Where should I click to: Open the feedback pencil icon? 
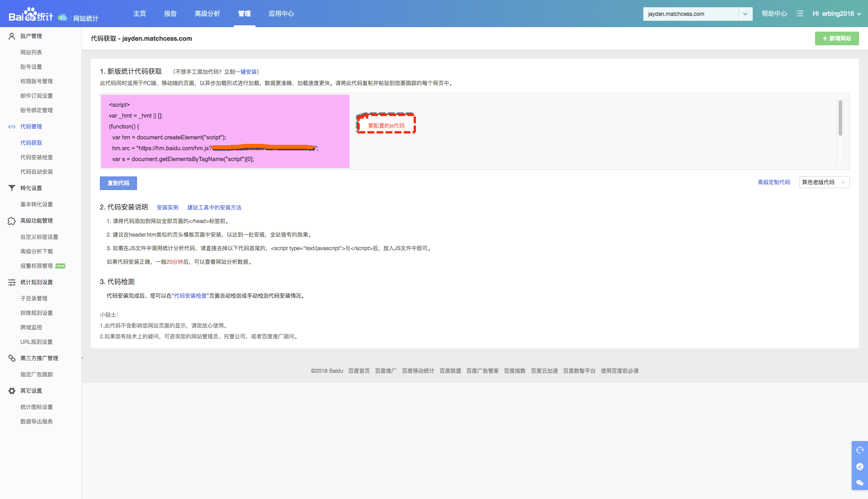point(859,466)
